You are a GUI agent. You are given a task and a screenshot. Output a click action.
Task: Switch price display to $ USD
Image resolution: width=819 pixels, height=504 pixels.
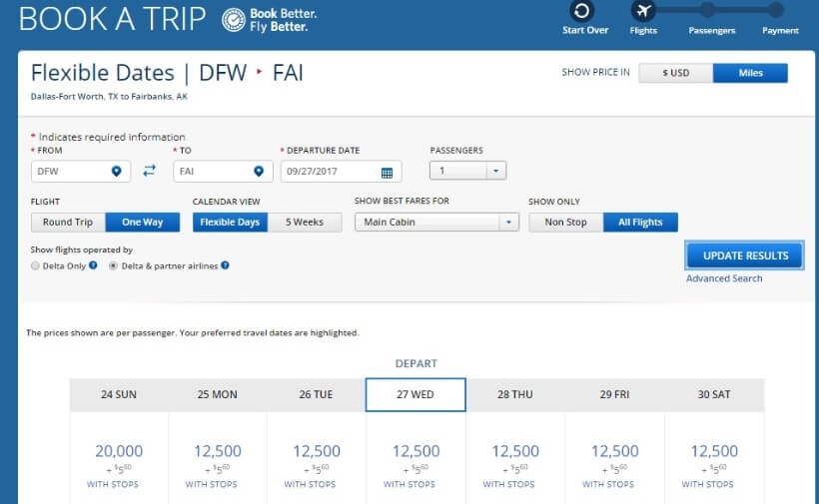coord(676,73)
